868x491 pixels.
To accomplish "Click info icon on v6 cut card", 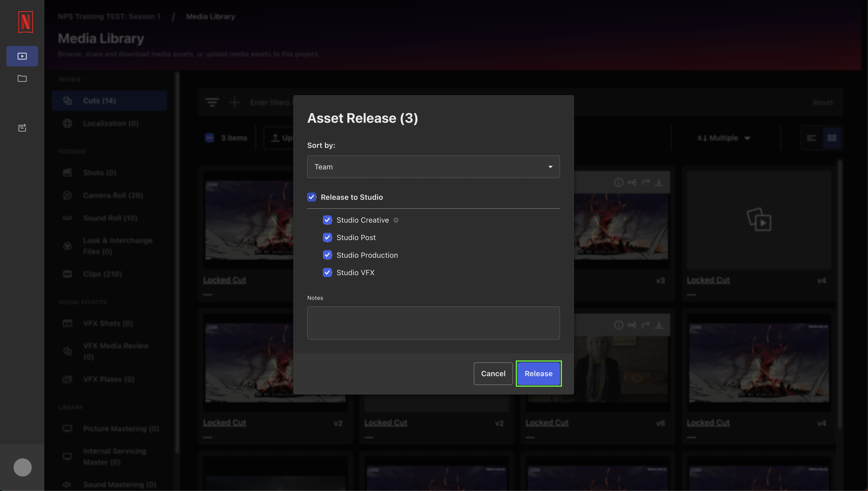I will click(618, 325).
